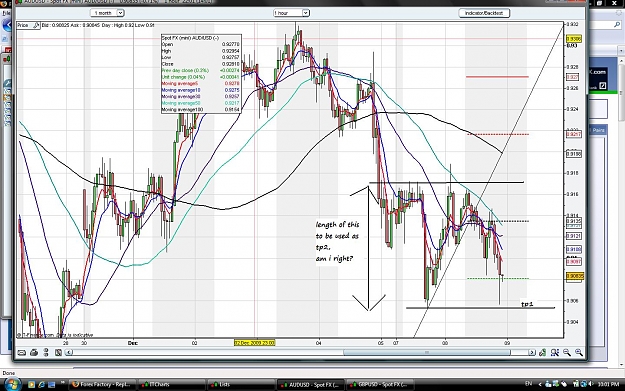Click the 0.9217 red price label
This screenshot has width=625, height=391.
click(x=574, y=134)
